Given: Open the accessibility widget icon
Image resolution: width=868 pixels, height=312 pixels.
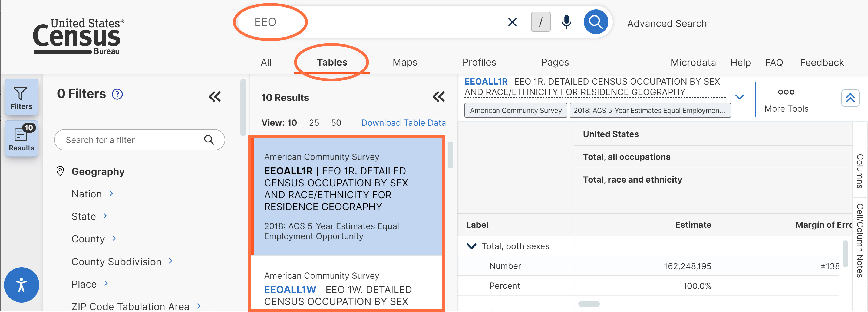Looking at the screenshot, I should pos(21,285).
